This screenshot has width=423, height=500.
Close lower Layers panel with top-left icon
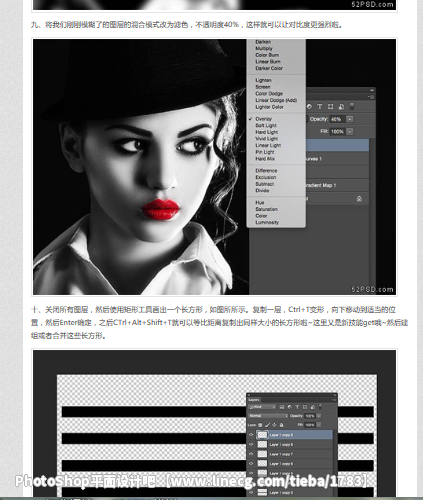(x=249, y=395)
